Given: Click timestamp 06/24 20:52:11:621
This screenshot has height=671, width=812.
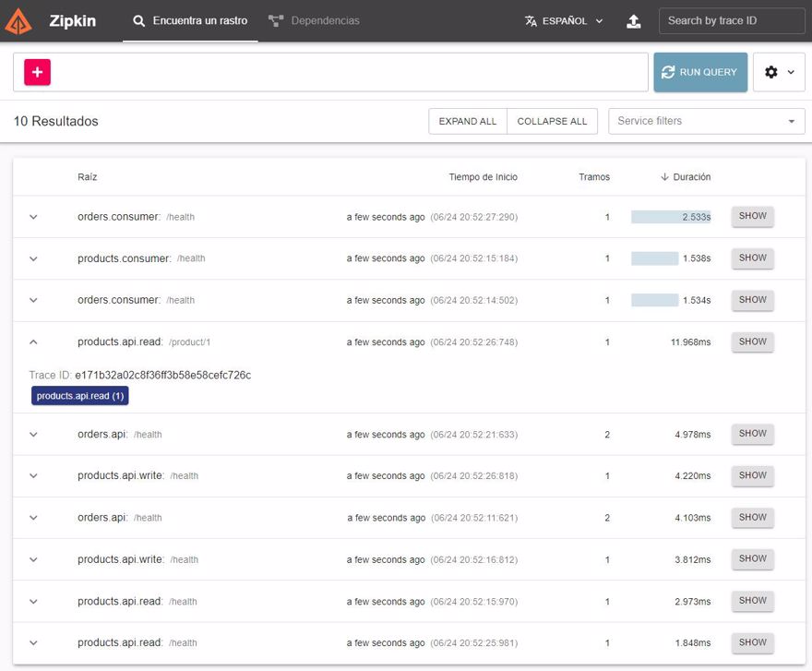Looking at the screenshot, I should point(474,518).
